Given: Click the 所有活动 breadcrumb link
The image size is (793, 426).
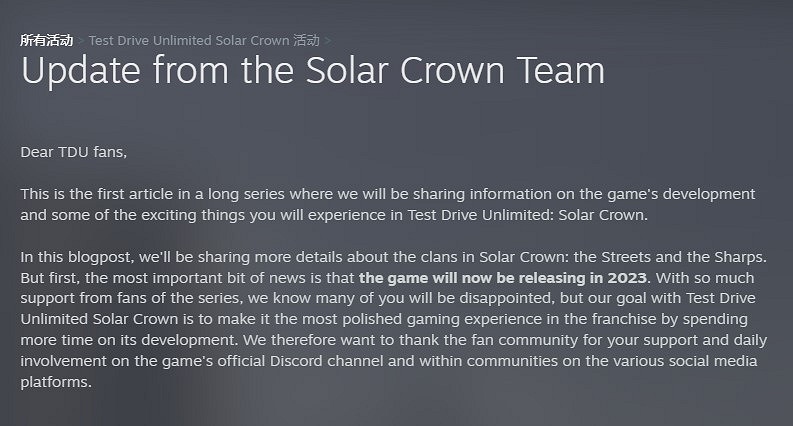Looking at the screenshot, I should (x=46, y=41).
